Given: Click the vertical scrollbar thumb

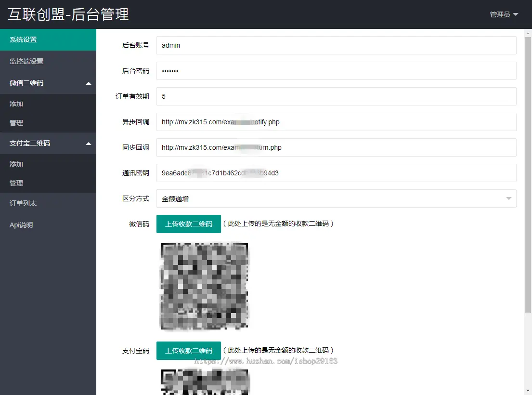Looking at the screenshot, I should point(528,175).
